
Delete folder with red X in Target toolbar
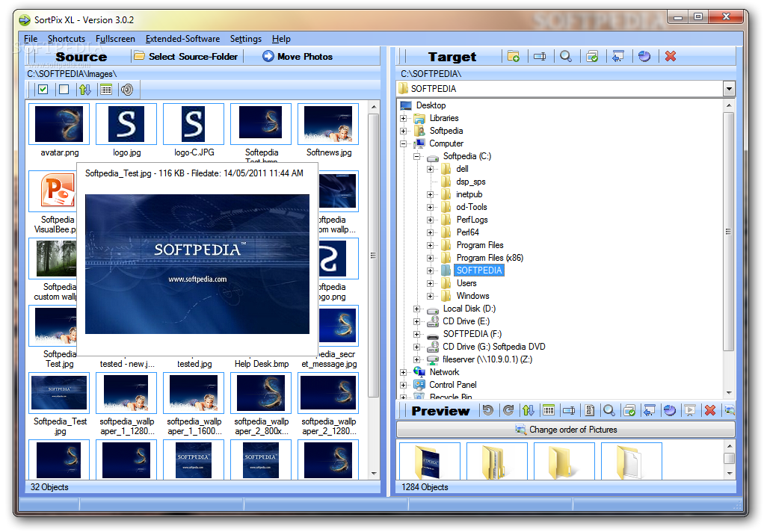[671, 57]
